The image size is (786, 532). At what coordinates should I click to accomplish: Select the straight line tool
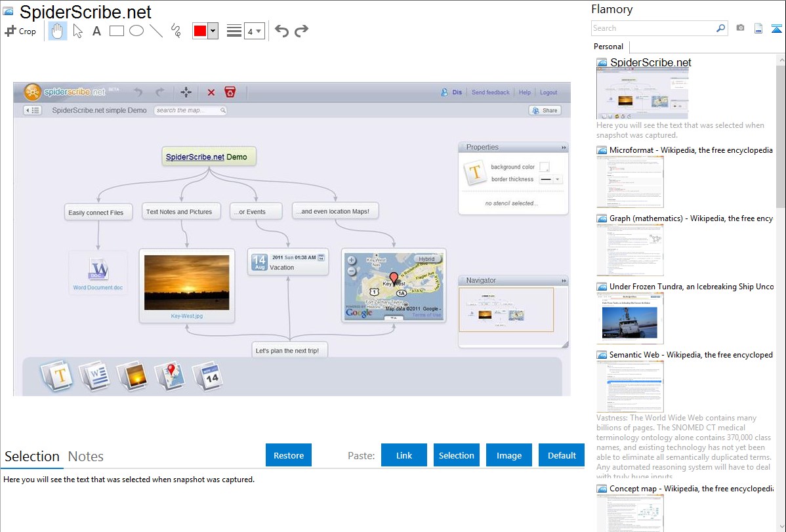pos(156,31)
